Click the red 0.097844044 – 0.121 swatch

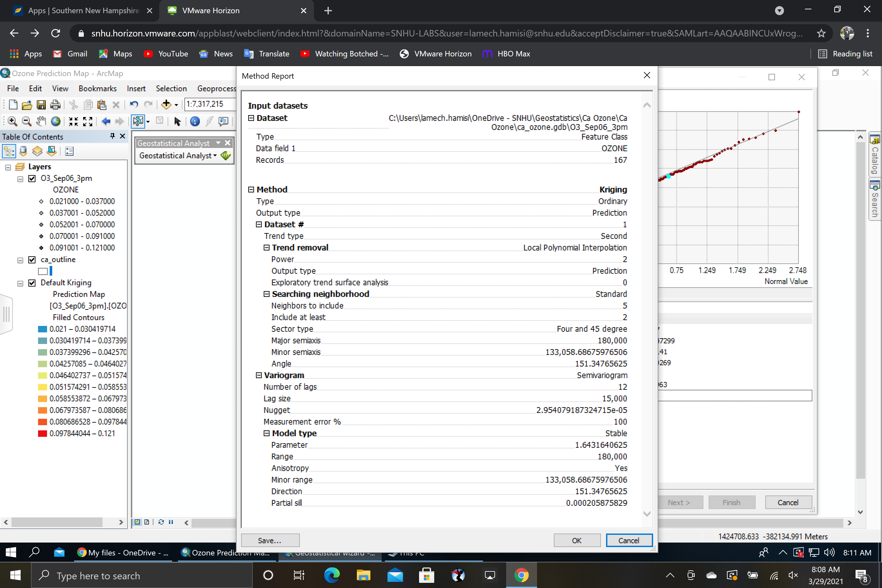(x=42, y=434)
